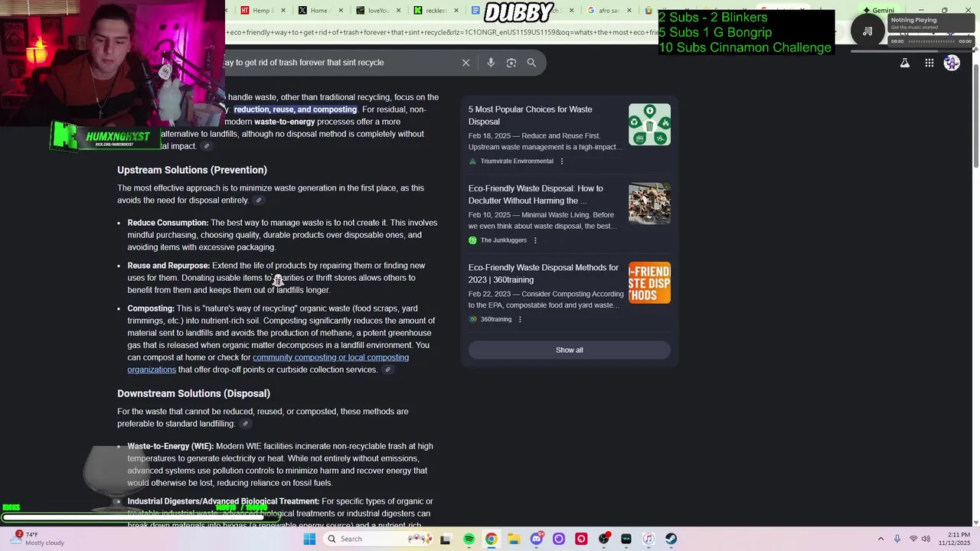Open Eco-Friendly Waste Disposal: How to Declutter
The width and height of the screenshot is (980, 551).
click(x=536, y=194)
